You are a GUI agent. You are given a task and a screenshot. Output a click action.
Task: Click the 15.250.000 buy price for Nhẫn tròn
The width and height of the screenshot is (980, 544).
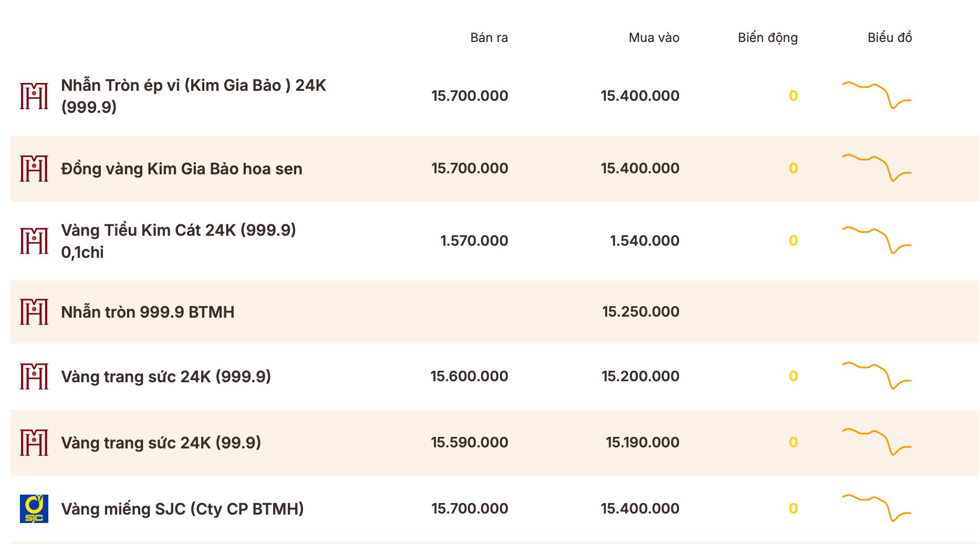click(x=641, y=312)
